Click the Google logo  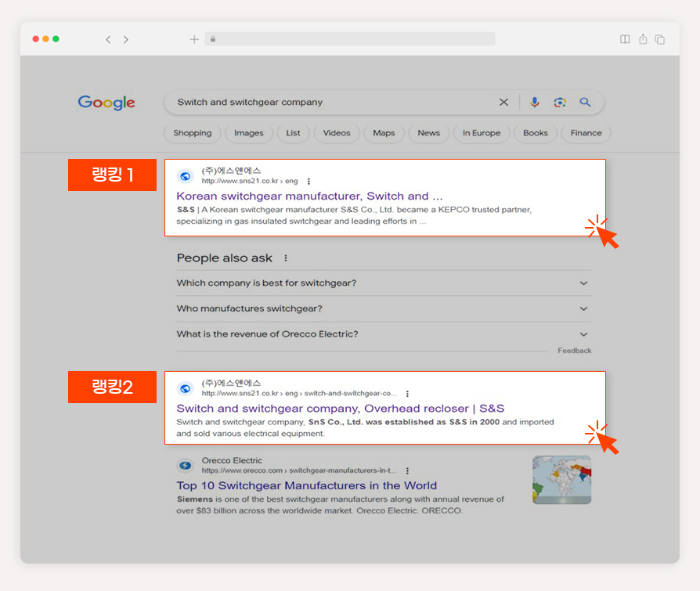click(x=106, y=103)
